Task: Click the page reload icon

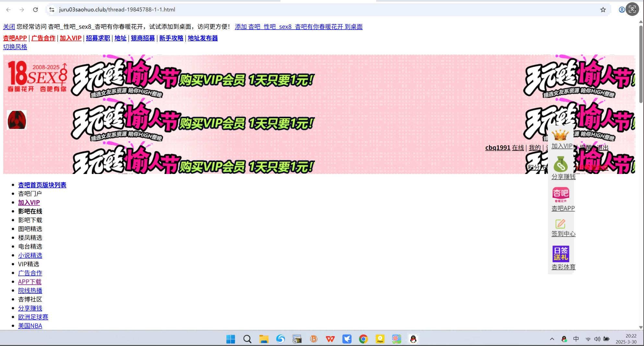Action: pyautogui.click(x=36, y=9)
